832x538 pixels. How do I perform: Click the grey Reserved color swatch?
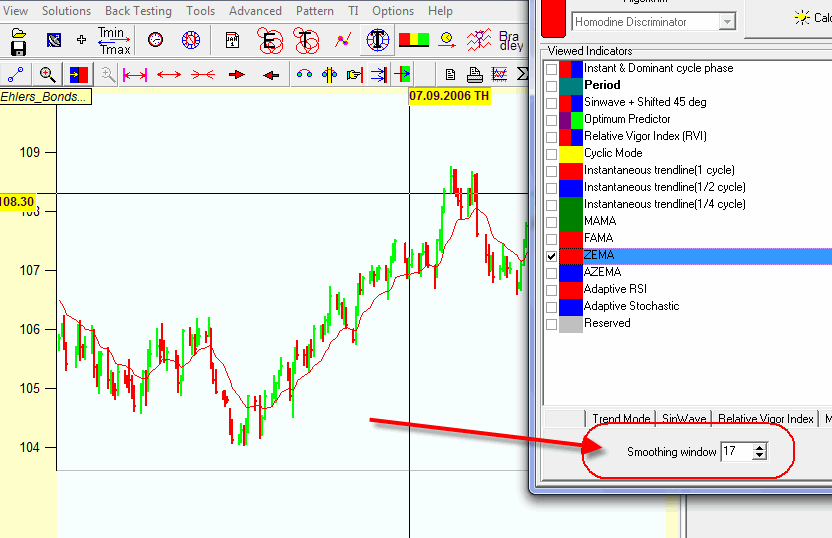click(x=571, y=324)
